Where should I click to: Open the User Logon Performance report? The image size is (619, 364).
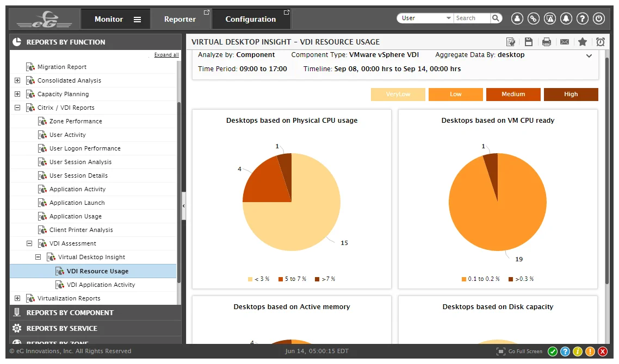[85, 148]
